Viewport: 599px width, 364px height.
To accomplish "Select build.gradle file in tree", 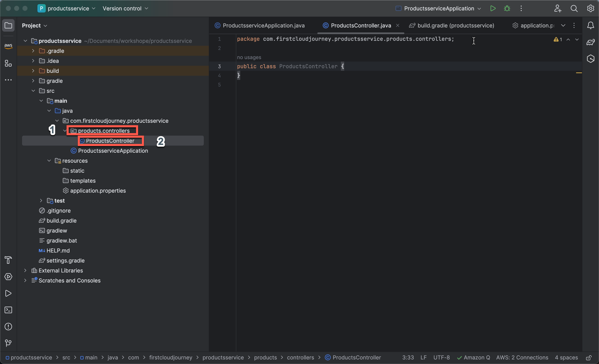I will click(x=58, y=220).
